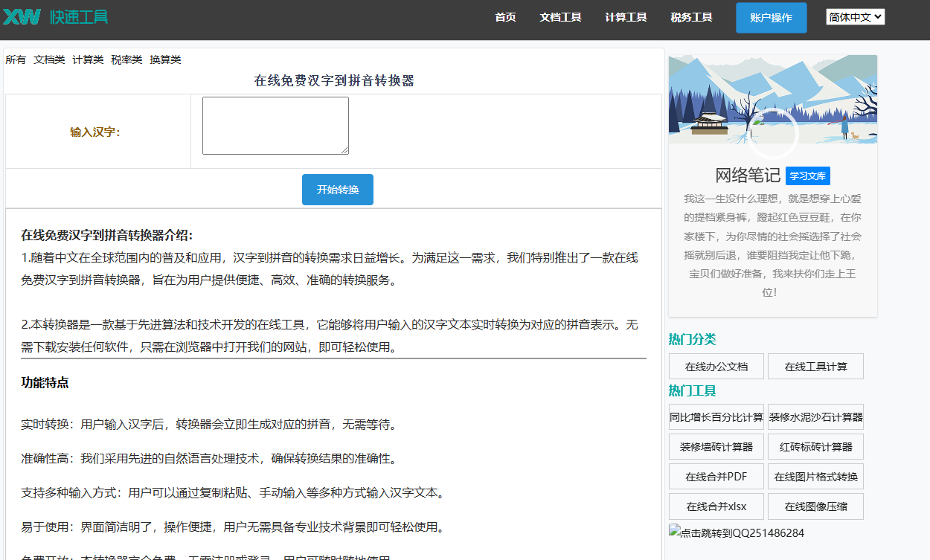The height and width of the screenshot is (560, 930).
Task: Click the XW 快速工具 site logo
Action: click(x=56, y=16)
